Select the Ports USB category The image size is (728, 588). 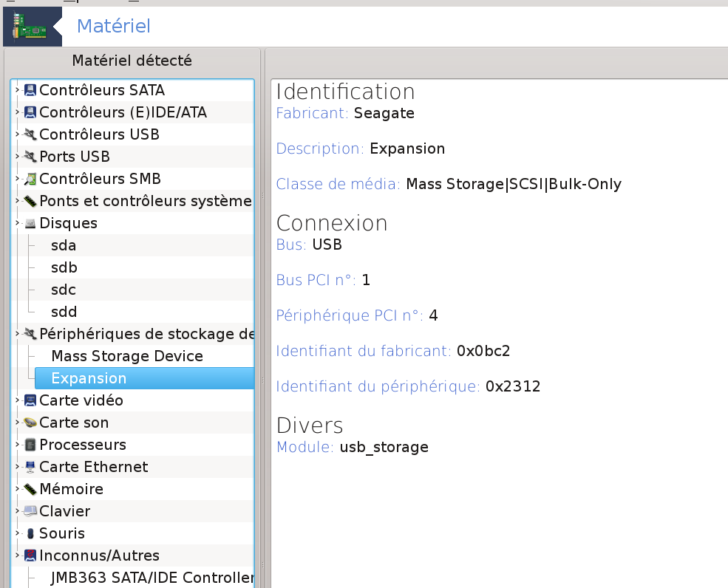[74, 157]
